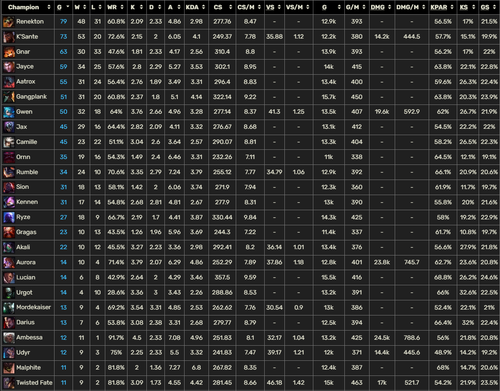Click Akali's champion portrait icon
This screenshot has height=391, width=500.
coord(9,247)
